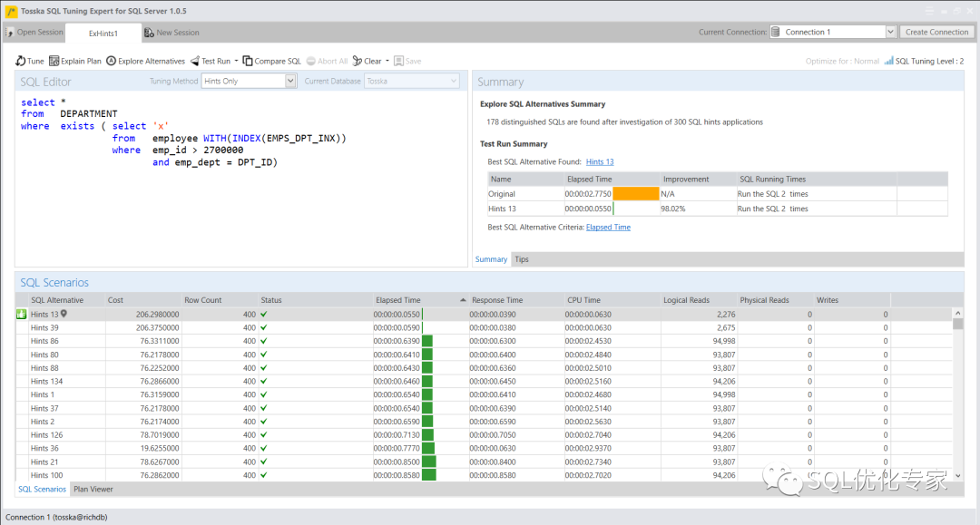Click the orange elapsed time bar for Original
Image resolution: width=980 pixels, height=525 pixels.
pyautogui.click(x=635, y=194)
